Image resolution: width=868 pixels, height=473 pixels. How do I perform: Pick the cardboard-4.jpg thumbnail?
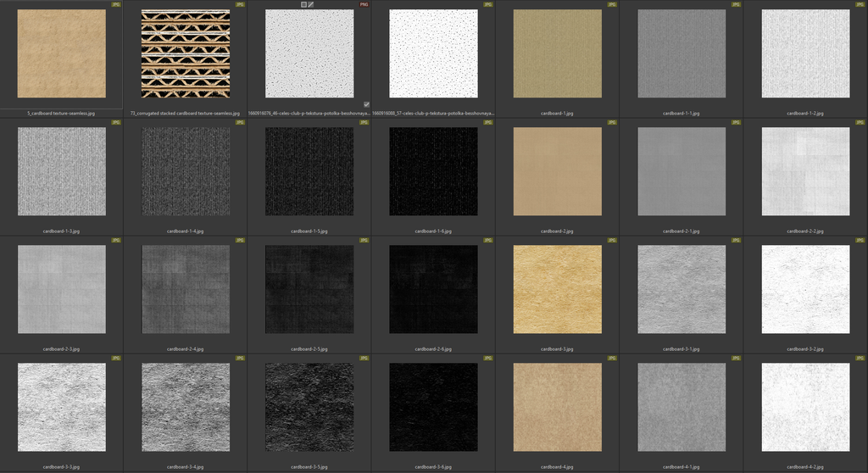pos(557,407)
